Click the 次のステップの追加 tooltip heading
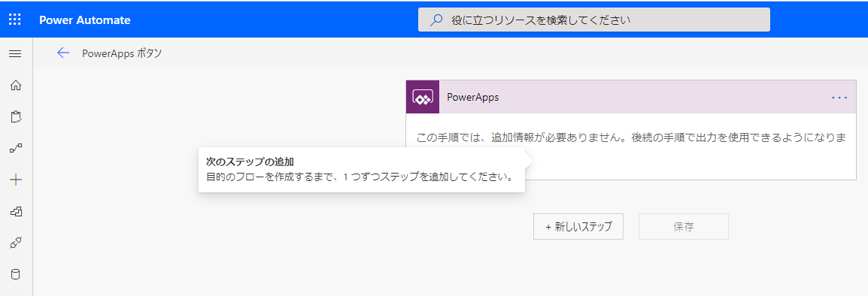 250,162
